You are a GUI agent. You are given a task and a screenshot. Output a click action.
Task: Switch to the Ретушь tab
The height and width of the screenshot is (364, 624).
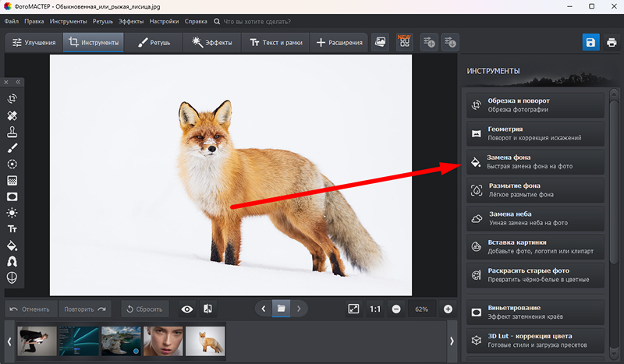point(155,42)
